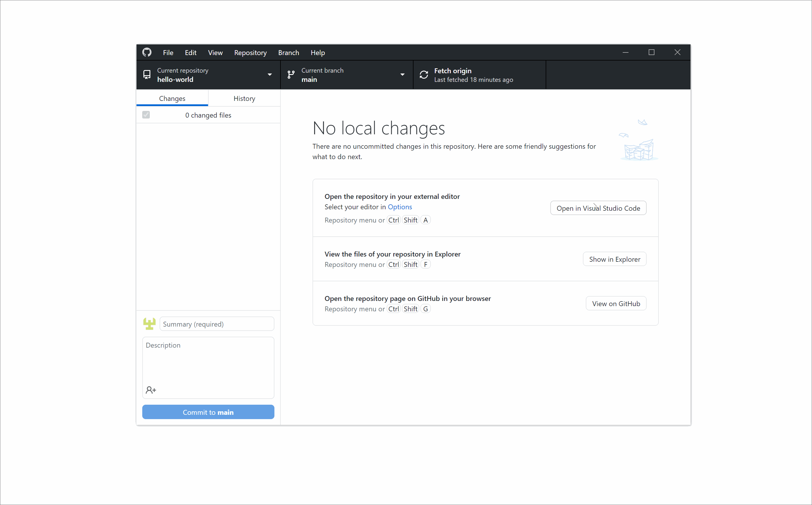Follow the Options link for editor
The height and width of the screenshot is (505, 812).
399,207
